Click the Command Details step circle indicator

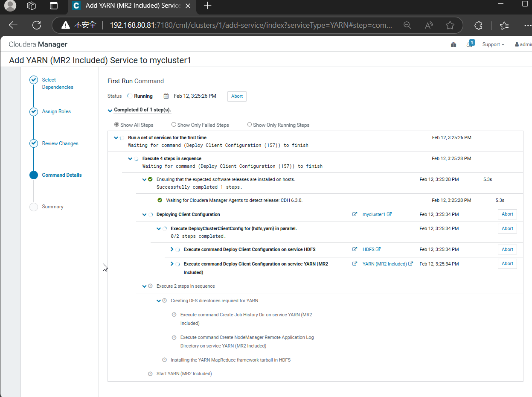[x=34, y=175]
